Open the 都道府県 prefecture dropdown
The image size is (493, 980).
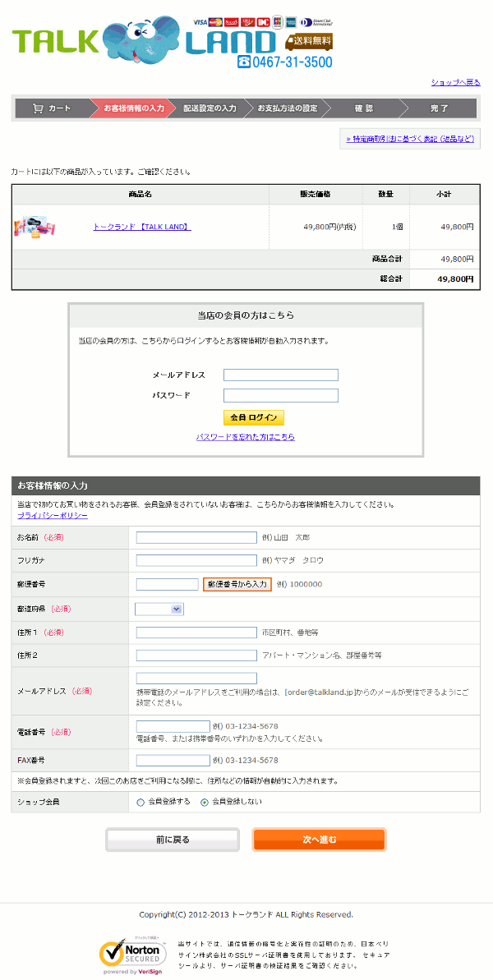pos(159,609)
